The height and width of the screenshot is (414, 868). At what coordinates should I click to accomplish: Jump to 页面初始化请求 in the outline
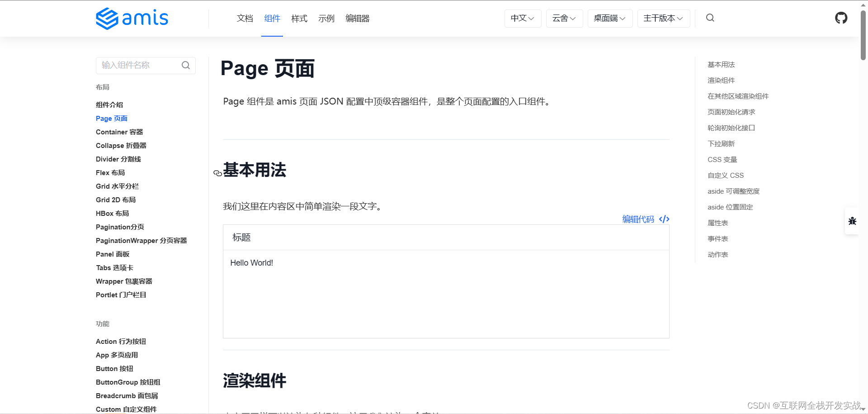[731, 112]
